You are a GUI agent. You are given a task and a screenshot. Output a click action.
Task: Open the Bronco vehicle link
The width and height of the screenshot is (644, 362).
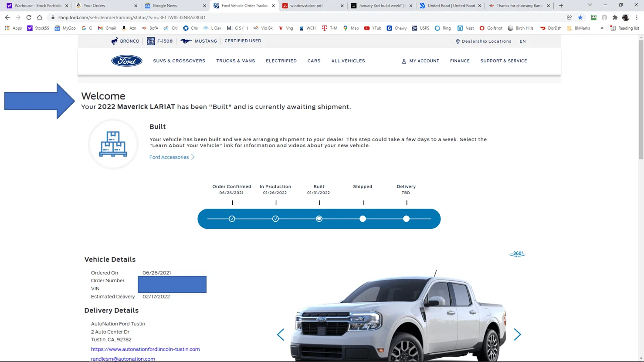pos(125,41)
